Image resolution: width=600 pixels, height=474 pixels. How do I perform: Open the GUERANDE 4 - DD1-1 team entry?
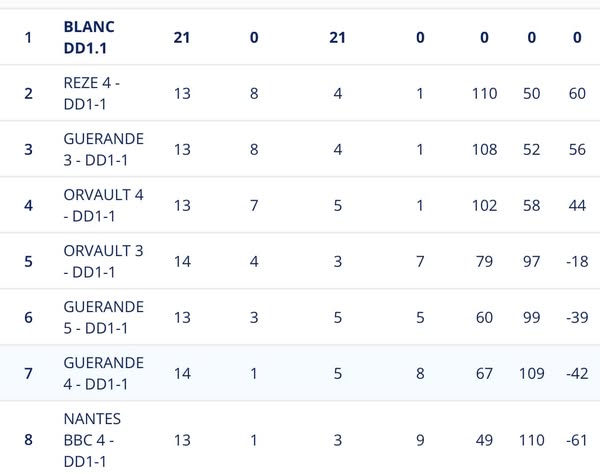tap(103, 373)
